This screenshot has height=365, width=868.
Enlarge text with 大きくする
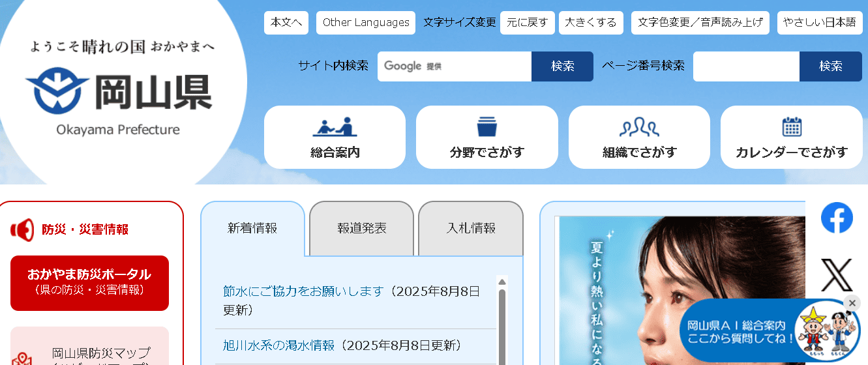pos(591,23)
